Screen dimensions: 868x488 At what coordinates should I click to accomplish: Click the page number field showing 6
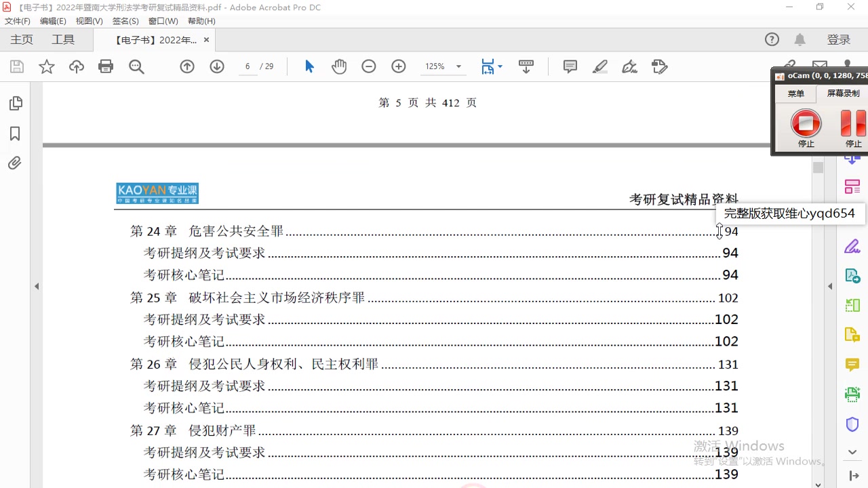pyautogui.click(x=248, y=66)
